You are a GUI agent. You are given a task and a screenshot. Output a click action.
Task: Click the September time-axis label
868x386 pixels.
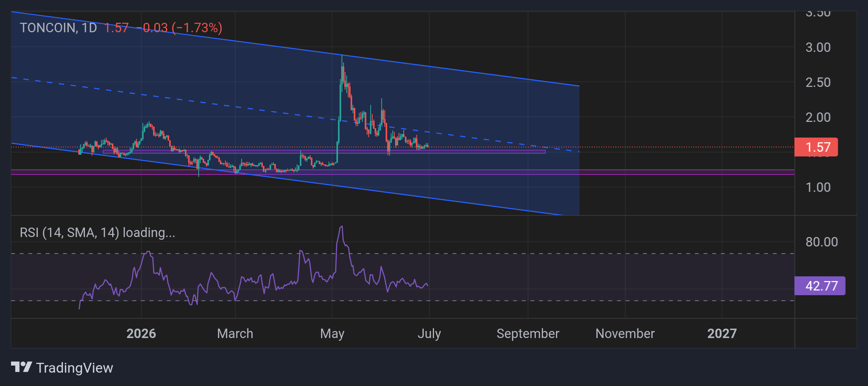click(x=528, y=334)
